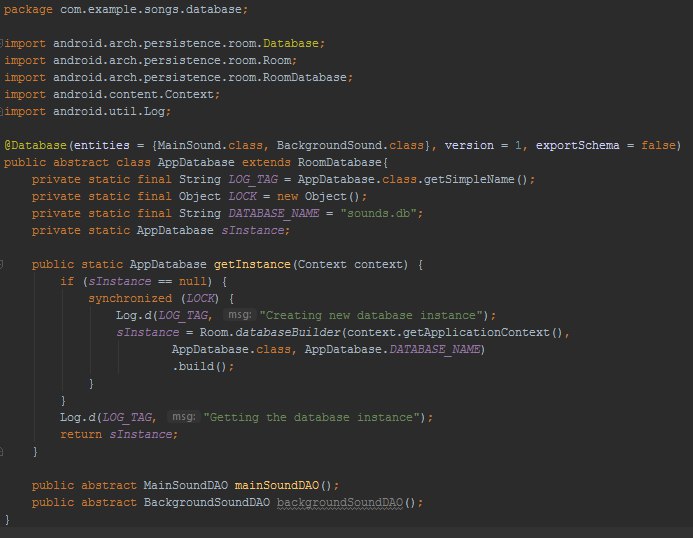Click the return keyword
This screenshot has width=693, height=538.
[x=81, y=434]
